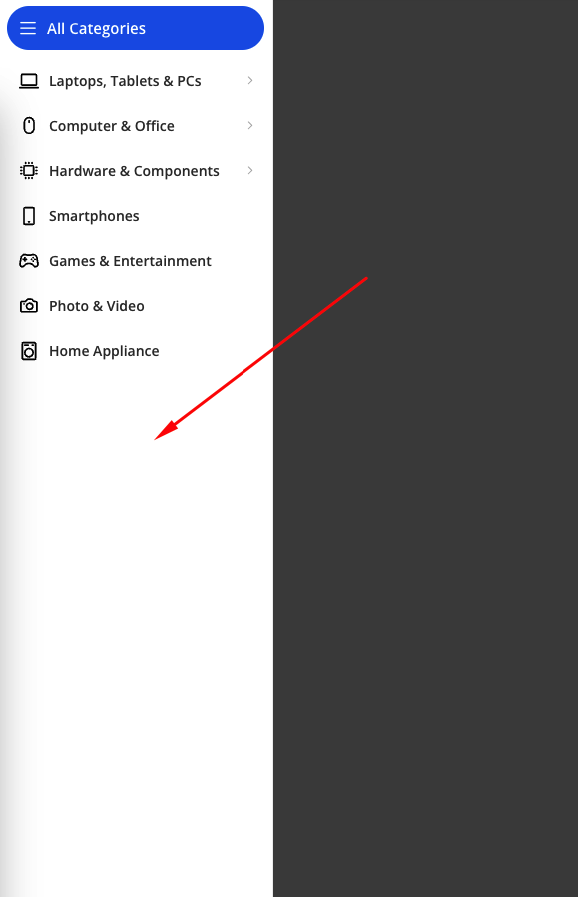Click the smartphone icon

point(29,216)
